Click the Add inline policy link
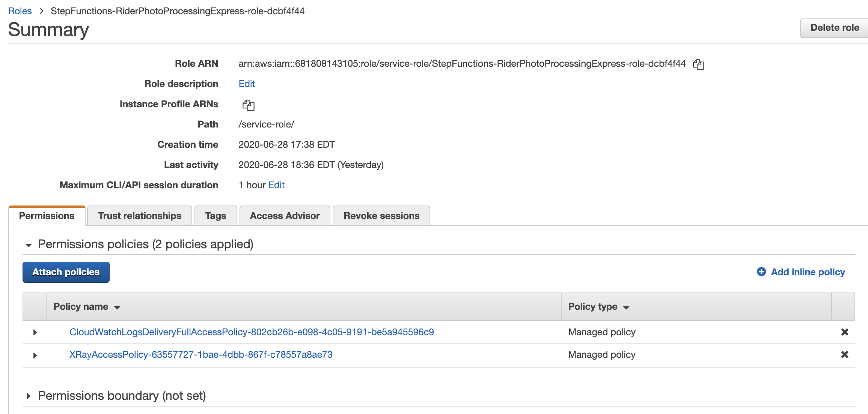Screen dimensions: 868x414 pos(808,272)
